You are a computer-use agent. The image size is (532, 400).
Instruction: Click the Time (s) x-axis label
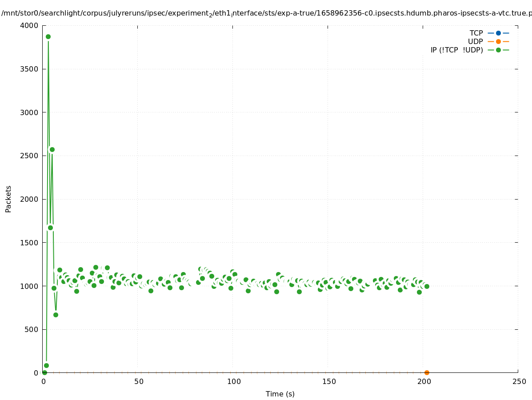pyautogui.click(x=280, y=394)
